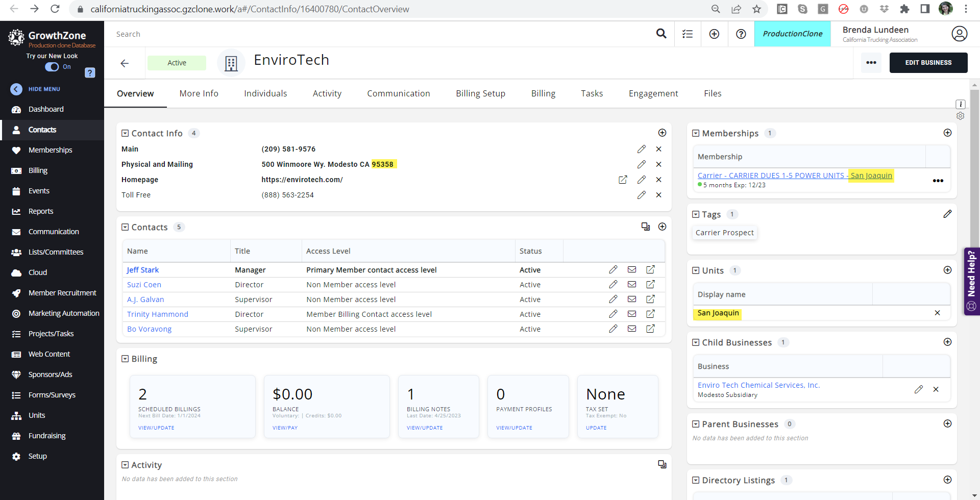Open membership row options ellipsis

pos(938,181)
